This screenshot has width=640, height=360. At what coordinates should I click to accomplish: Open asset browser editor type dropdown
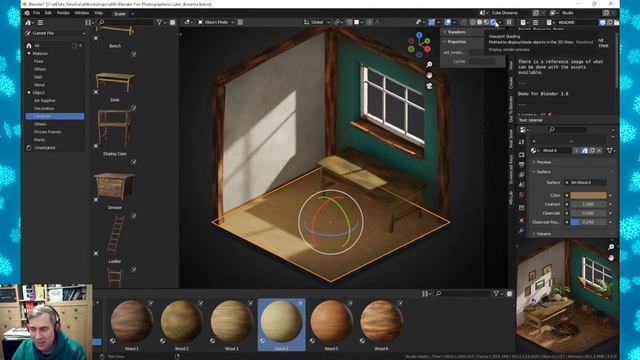[x=28, y=22]
